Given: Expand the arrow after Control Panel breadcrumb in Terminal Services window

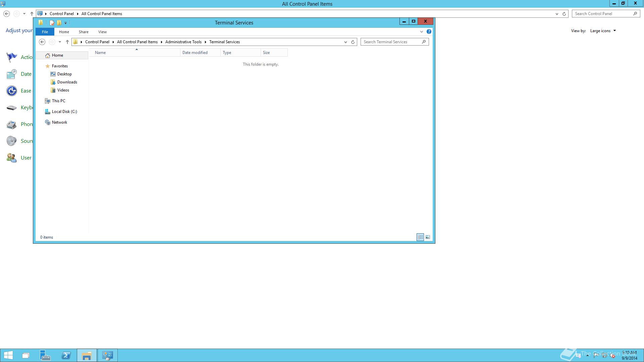Looking at the screenshot, I should coord(113,42).
